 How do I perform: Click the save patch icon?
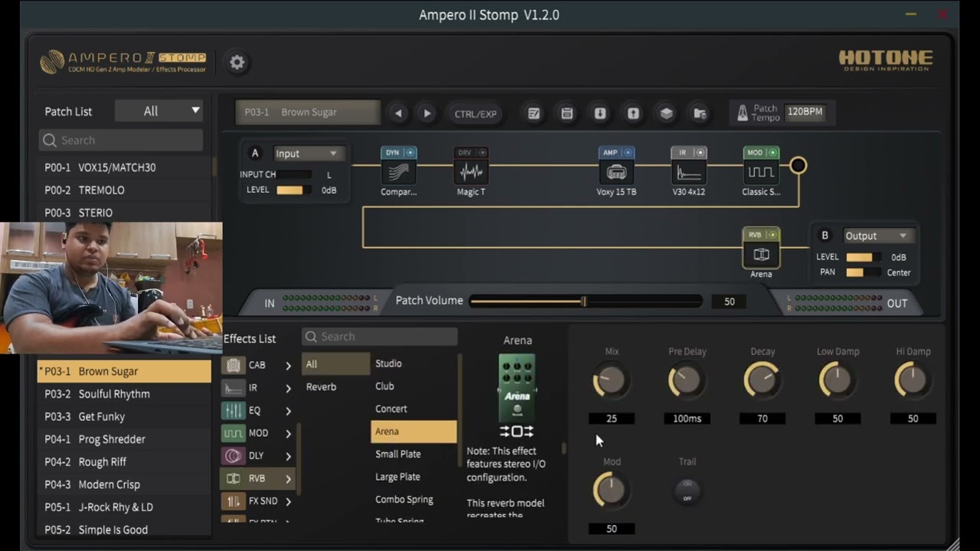pyautogui.click(x=567, y=113)
